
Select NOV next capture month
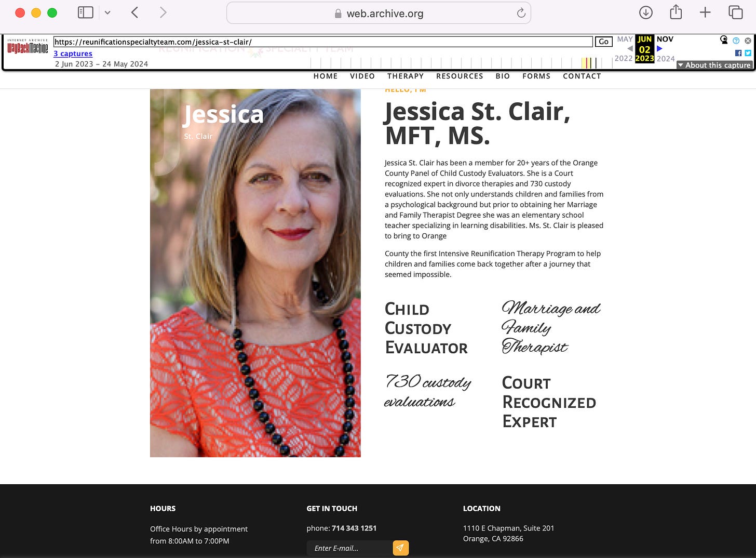665,39
